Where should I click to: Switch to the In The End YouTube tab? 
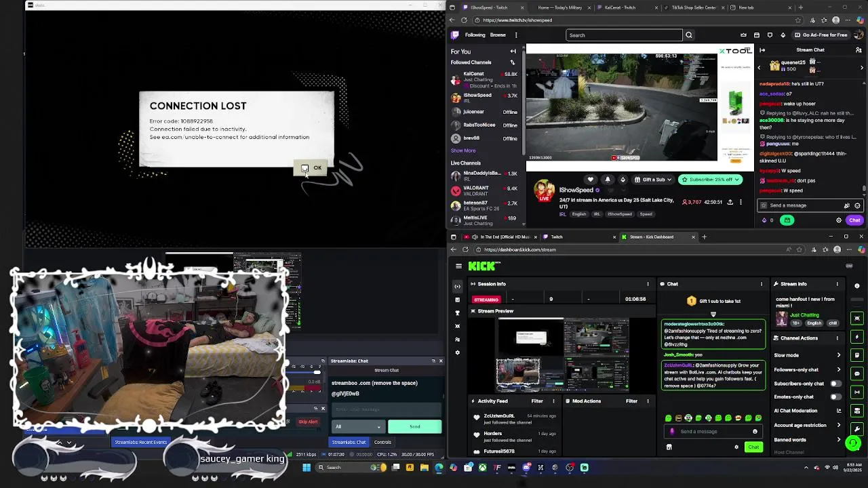click(500, 237)
